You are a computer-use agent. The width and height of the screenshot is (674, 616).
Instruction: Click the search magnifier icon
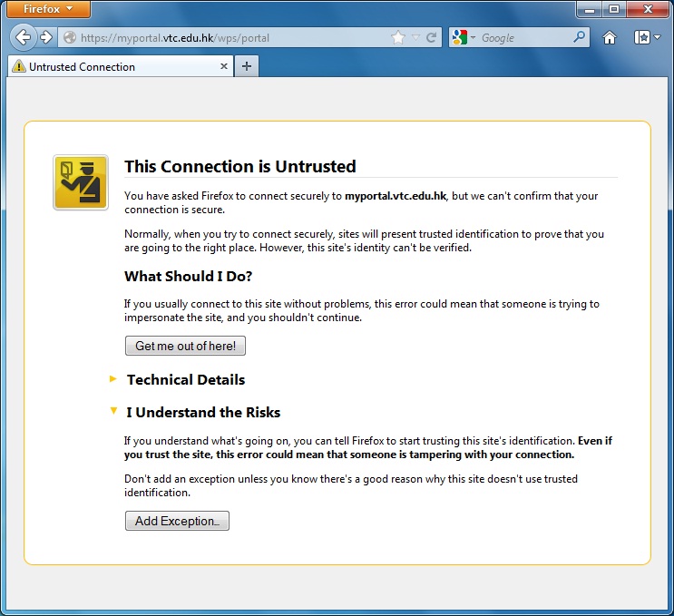(579, 37)
